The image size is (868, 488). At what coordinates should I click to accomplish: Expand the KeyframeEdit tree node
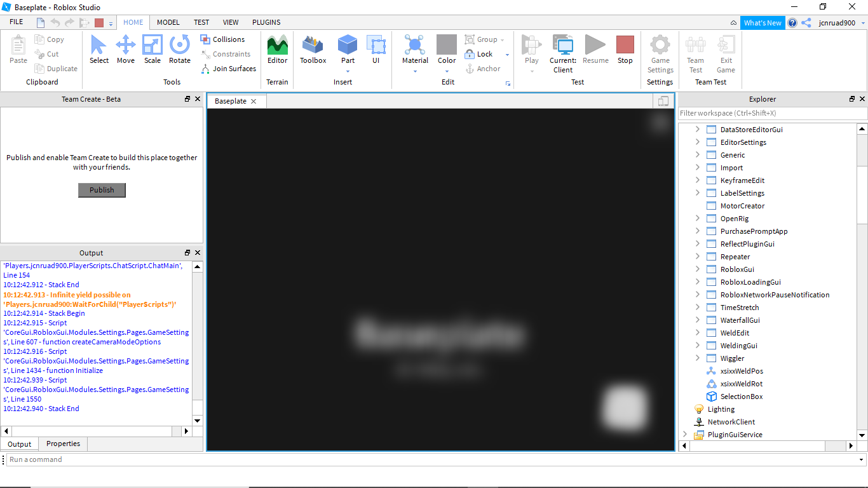tap(697, 180)
